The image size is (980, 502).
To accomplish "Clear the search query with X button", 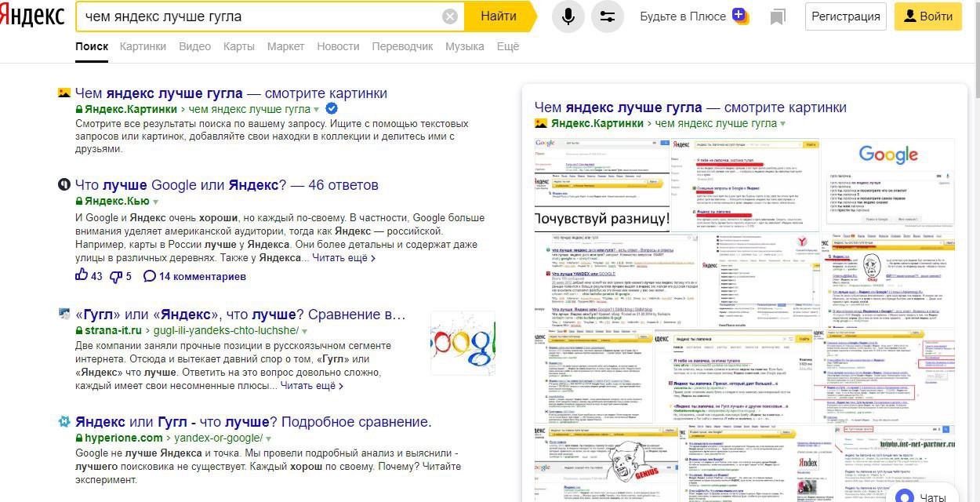I will coord(450,16).
